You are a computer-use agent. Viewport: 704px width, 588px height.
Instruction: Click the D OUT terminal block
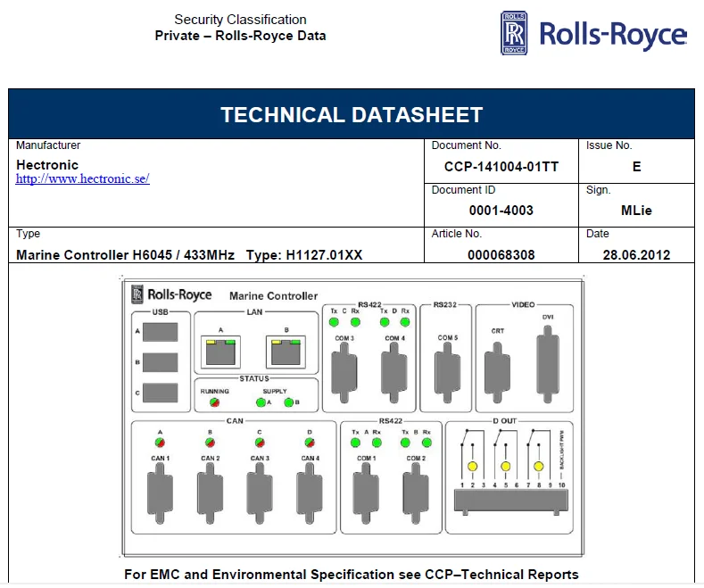tap(511, 501)
